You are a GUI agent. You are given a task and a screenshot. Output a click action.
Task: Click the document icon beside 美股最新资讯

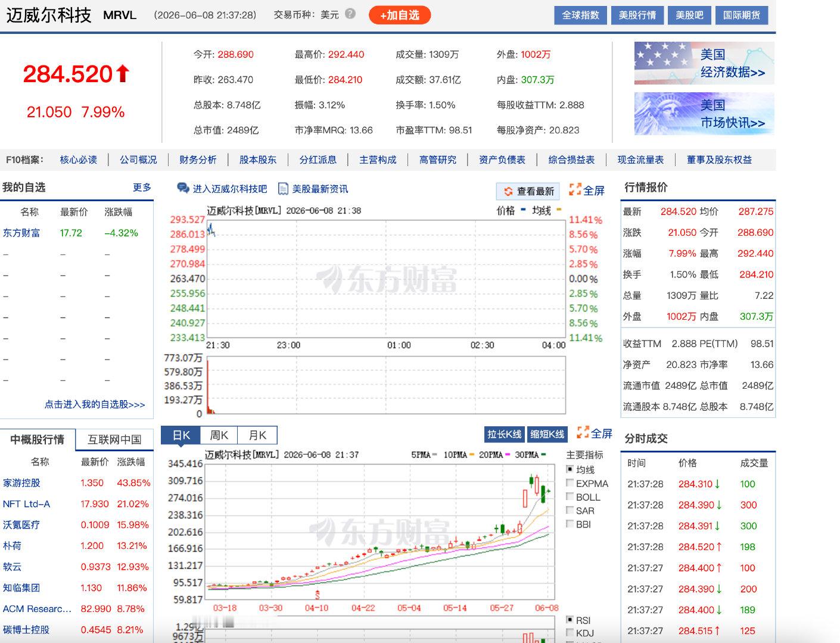pyautogui.click(x=284, y=189)
